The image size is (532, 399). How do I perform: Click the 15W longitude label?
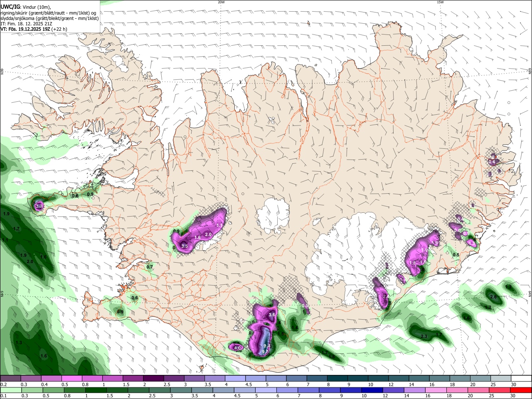[440, 2]
